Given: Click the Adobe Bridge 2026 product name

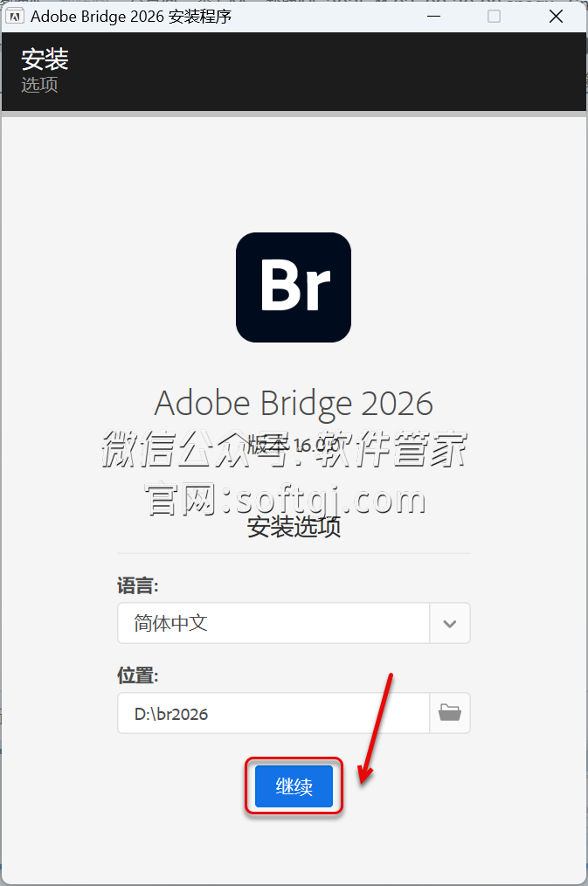Looking at the screenshot, I should [x=294, y=403].
